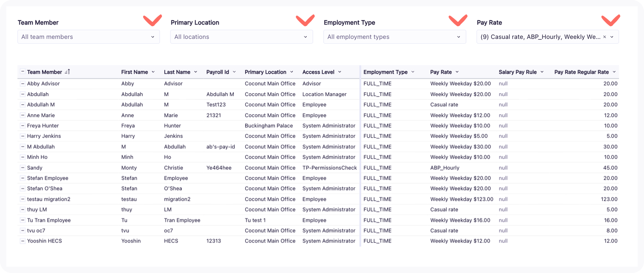Open Last Name column menu arrow
The height and width of the screenshot is (273, 644).
click(195, 72)
